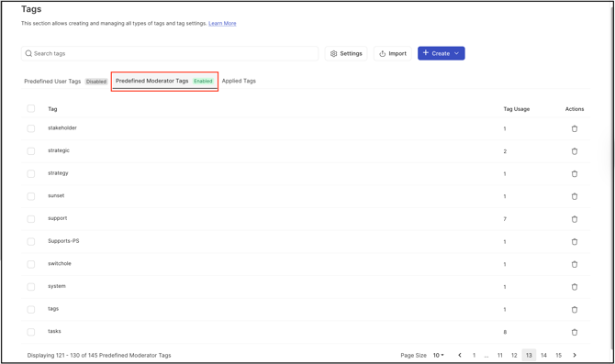Check the support tag checkbox

point(31,219)
